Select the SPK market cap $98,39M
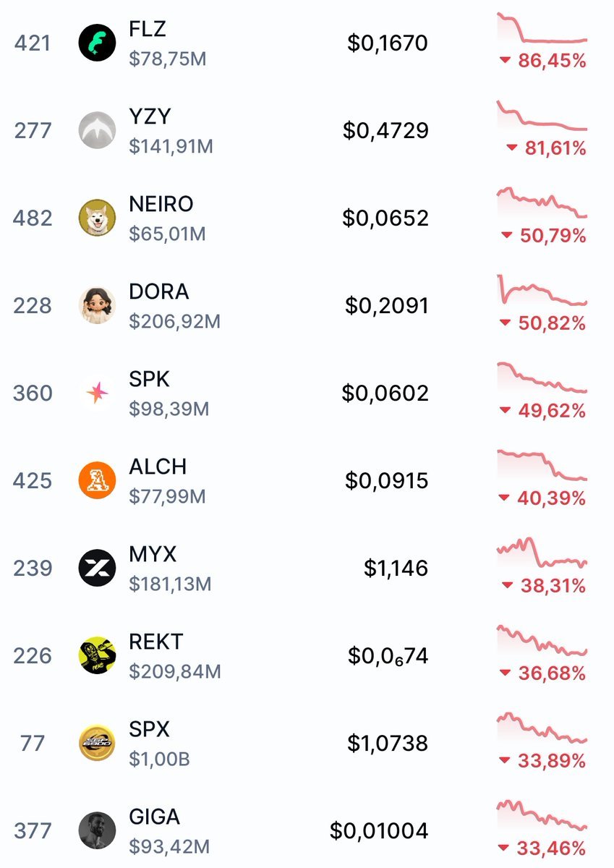614x868 pixels. pyautogui.click(x=169, y=409)
